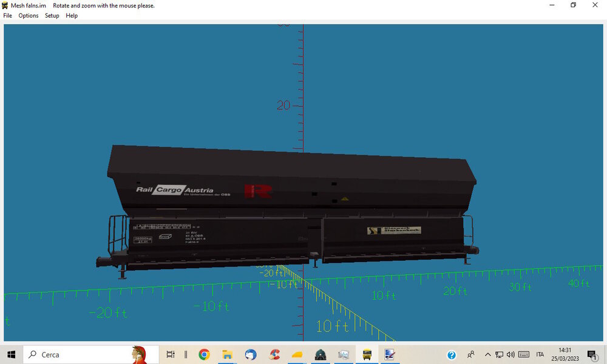Click the red R logo on the wagon
This screenshot has height=364, width=607.
258,191
